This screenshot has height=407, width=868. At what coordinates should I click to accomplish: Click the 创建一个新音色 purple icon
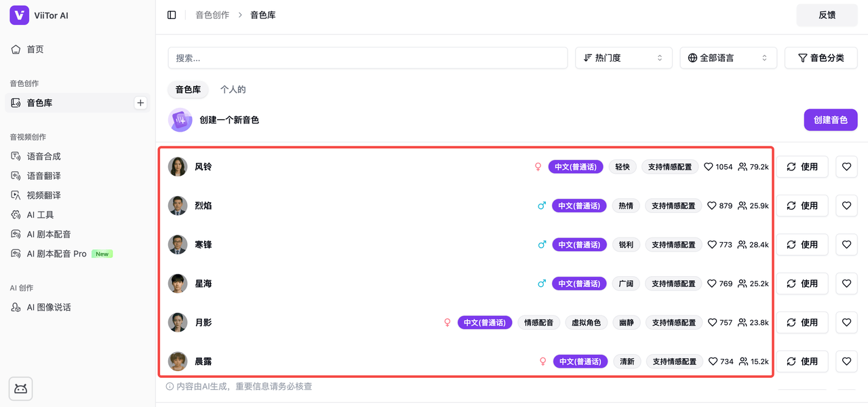point(180,120)
